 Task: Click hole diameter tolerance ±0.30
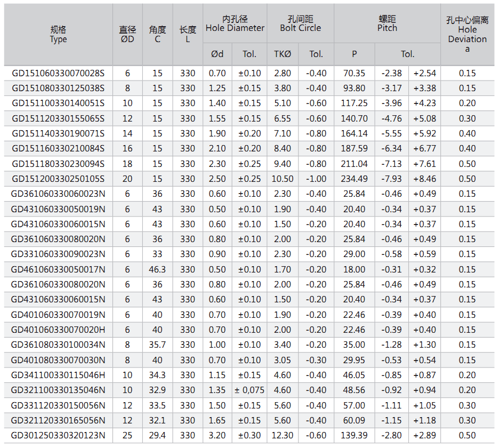tap(249, 436)
